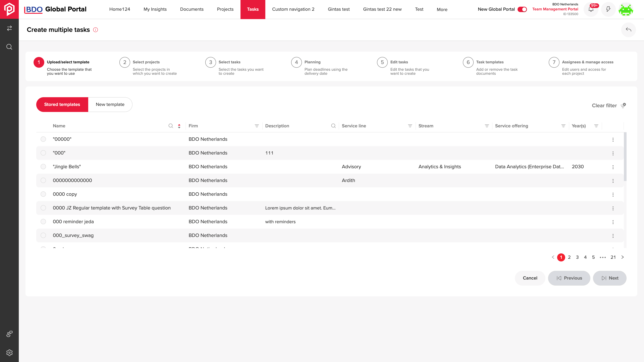Search the Description column
Image resolution: width=644 pixels, height=362 pixels.
[333, 126]
